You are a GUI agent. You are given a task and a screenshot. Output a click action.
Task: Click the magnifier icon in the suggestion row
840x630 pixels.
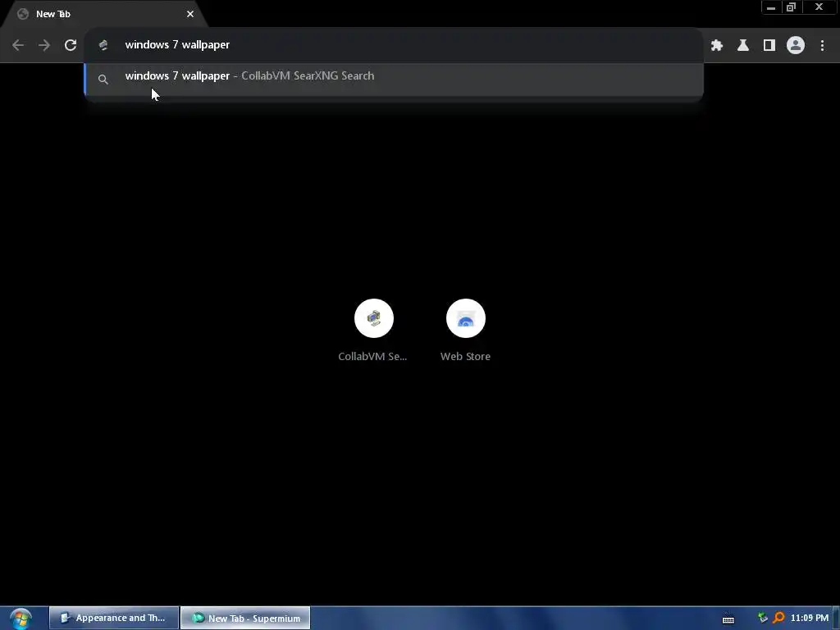tap(103, 80)
